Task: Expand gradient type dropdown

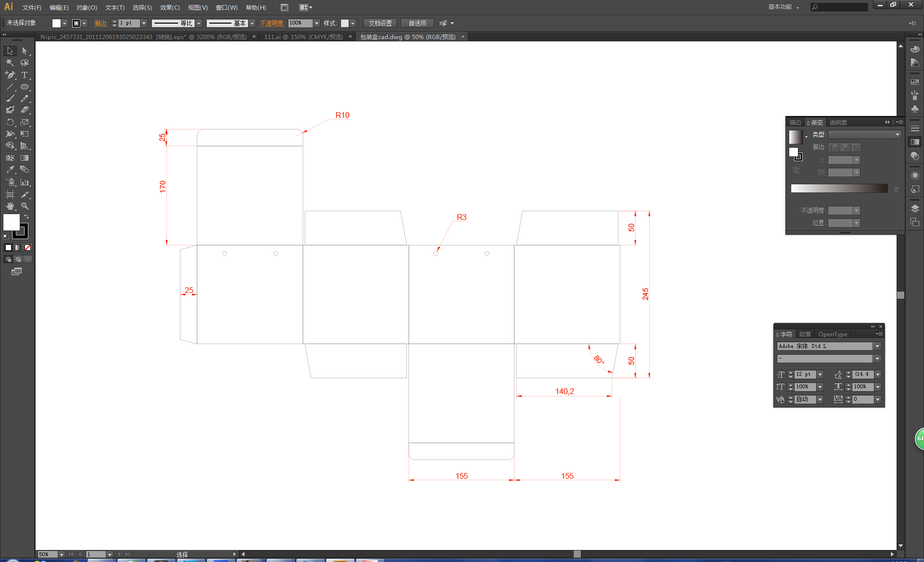Action: point(897,135)
